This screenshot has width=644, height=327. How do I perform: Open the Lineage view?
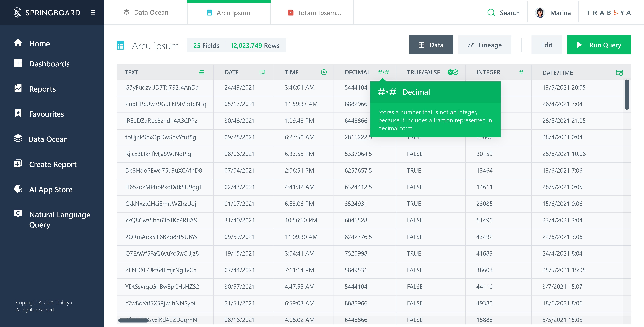click(485, 45)
